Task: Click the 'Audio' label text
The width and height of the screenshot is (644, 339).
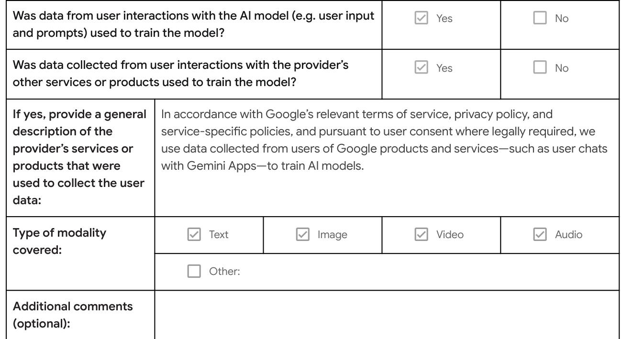Action: 568,234
